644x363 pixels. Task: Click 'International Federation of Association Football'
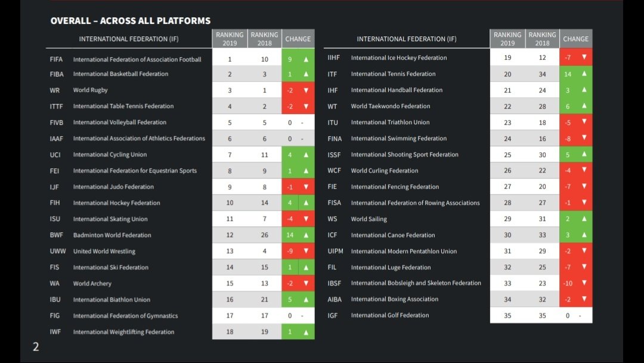[137, 59]
